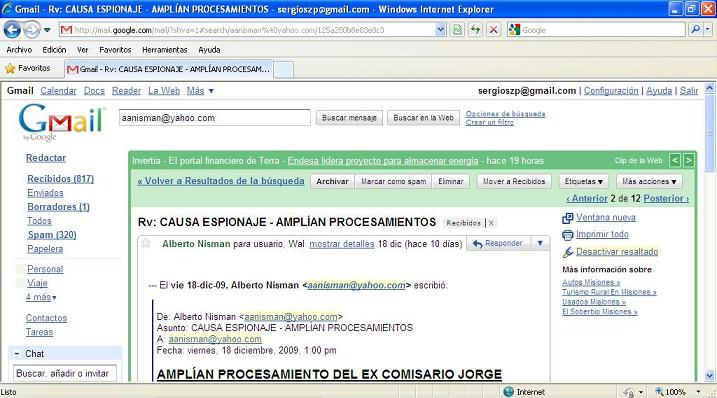The width and height of the screenshot is (717, 398).
Task: Click the Internet zone globe icon
Action: (x=508, y=392)
